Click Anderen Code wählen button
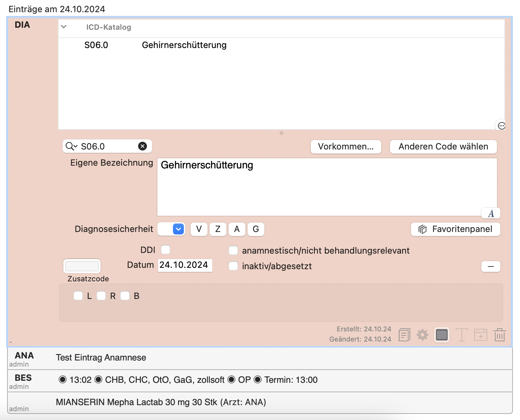This screenshot has height=420, width=520. click(x=443, y=146)
